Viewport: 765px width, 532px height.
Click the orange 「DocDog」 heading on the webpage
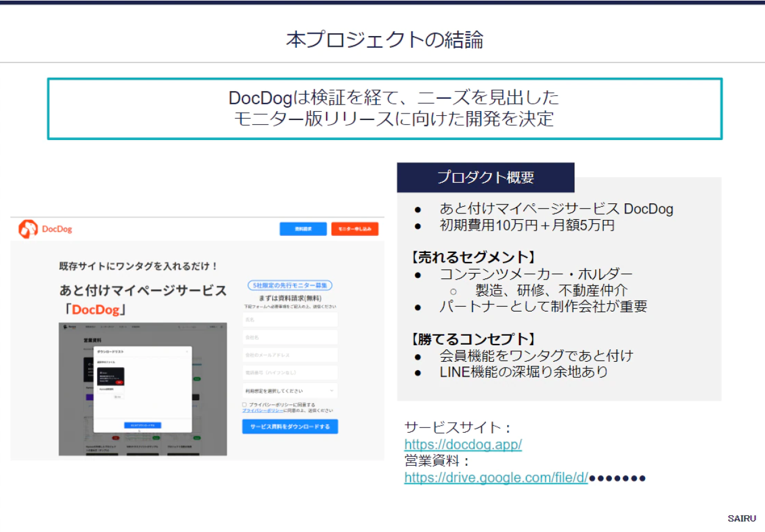tap(96, 310)
